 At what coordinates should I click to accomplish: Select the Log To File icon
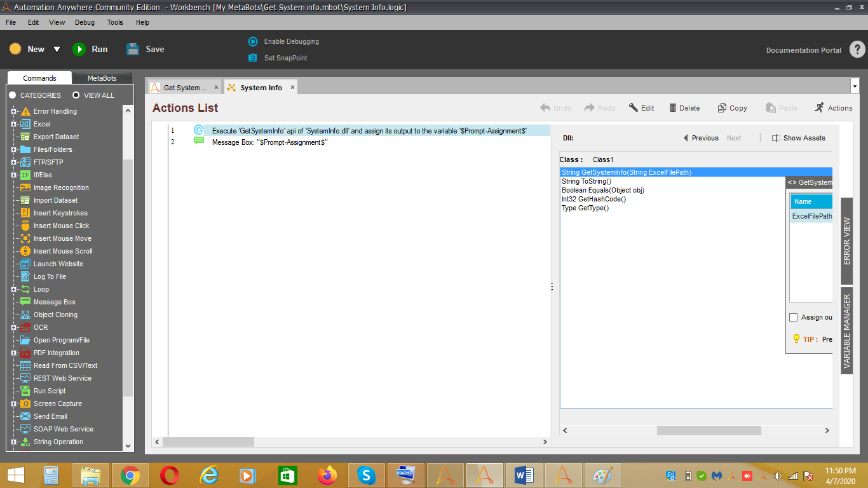(25, 276)
